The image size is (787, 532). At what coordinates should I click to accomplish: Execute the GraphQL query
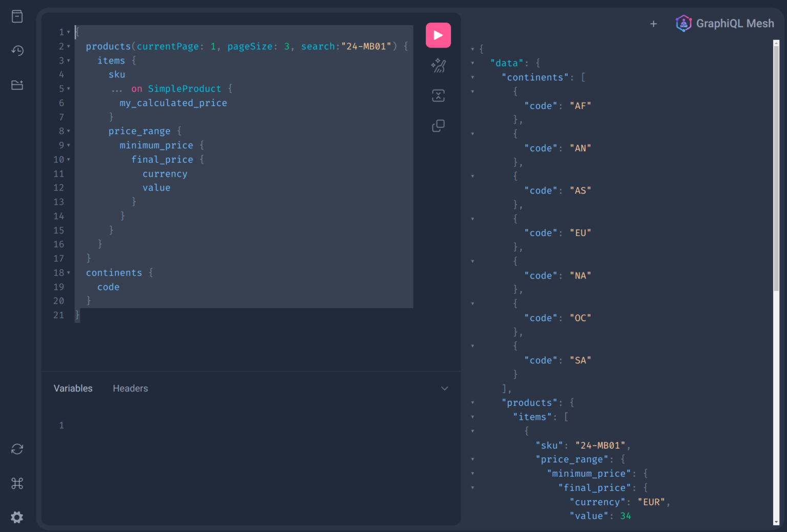coord(438,35)
